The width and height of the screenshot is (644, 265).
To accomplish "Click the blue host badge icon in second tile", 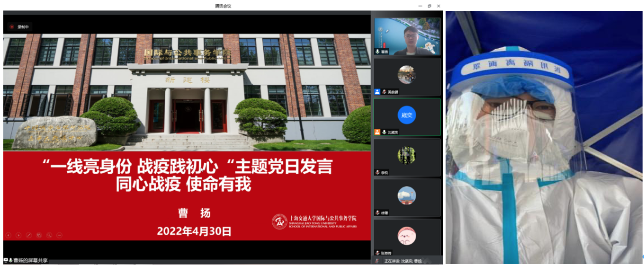I will click(377, 92).
